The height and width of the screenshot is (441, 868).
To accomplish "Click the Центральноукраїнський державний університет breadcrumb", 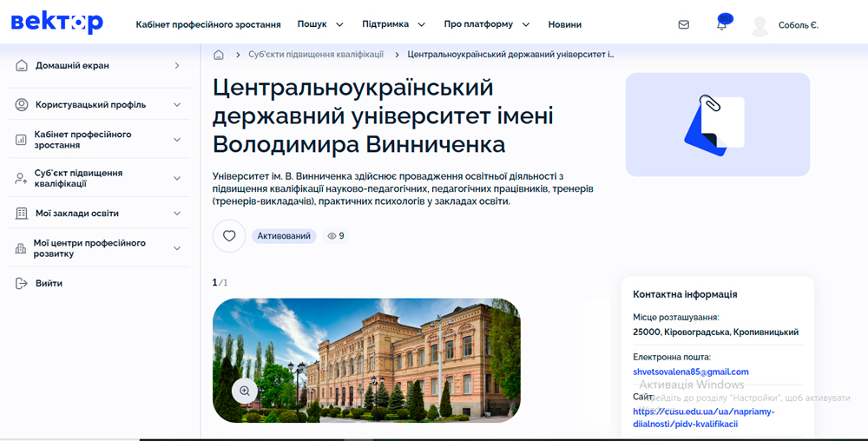I will click(x=511, y=55).
